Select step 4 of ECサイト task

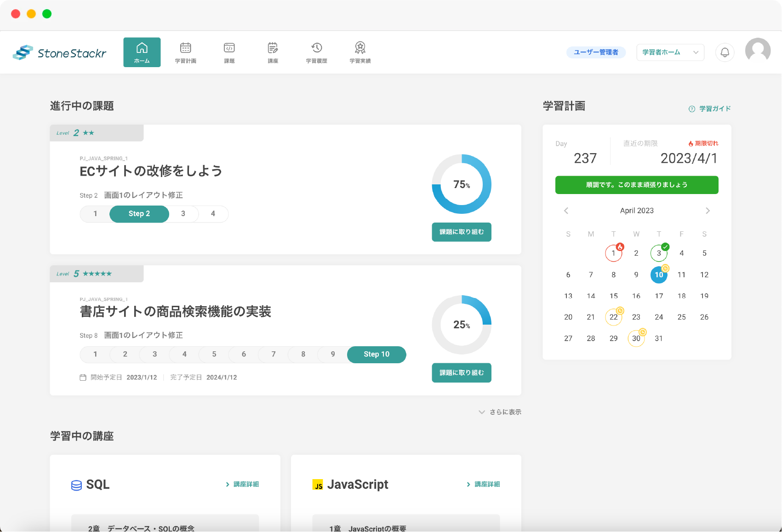click(213, 214)
